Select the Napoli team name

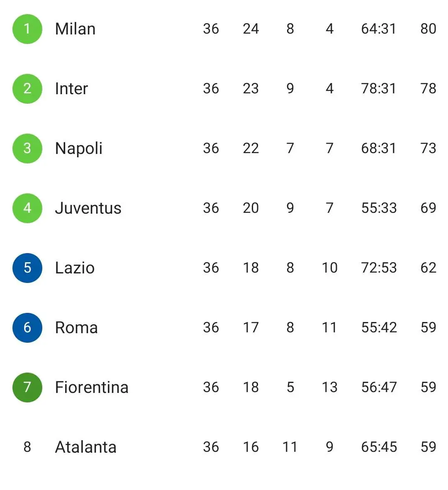pyautogui.click(x=79, y=149)
